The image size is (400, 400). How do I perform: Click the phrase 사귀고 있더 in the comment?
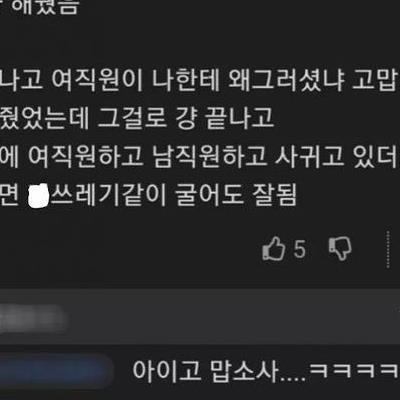337,157
